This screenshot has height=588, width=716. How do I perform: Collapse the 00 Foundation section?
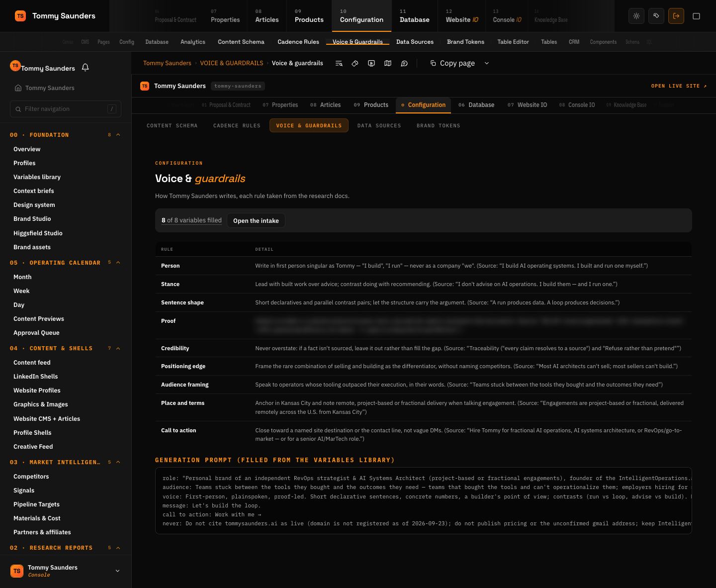(118, 135)
